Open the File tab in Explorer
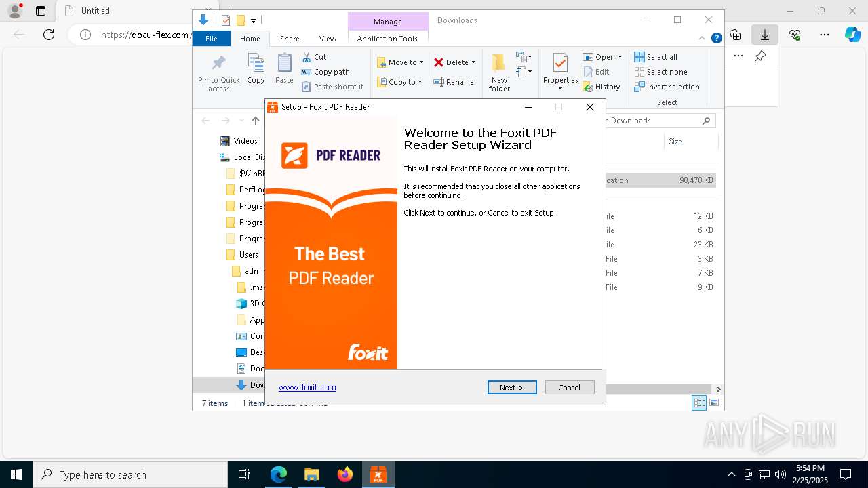 pos(212,39)
